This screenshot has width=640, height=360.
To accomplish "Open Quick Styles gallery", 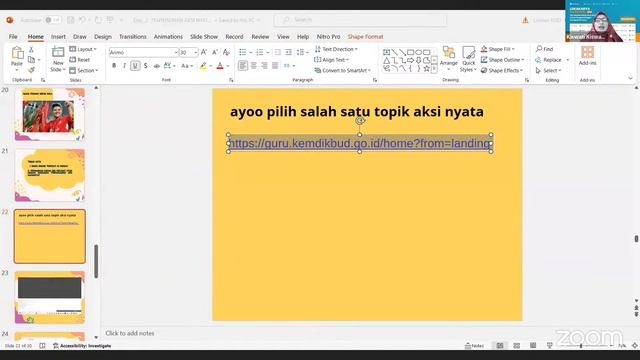I will click(x=468, y=59).
